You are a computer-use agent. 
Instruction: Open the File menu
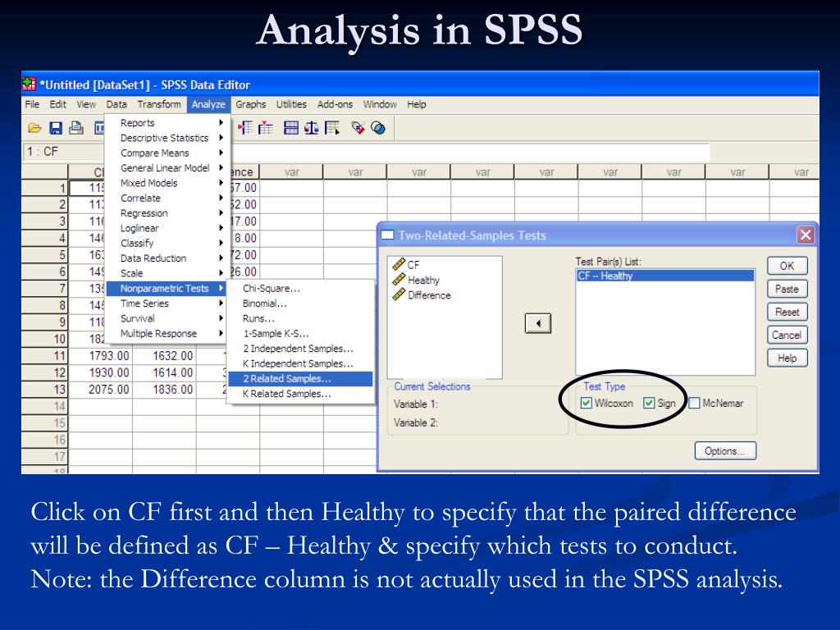(x=32, y=104)
